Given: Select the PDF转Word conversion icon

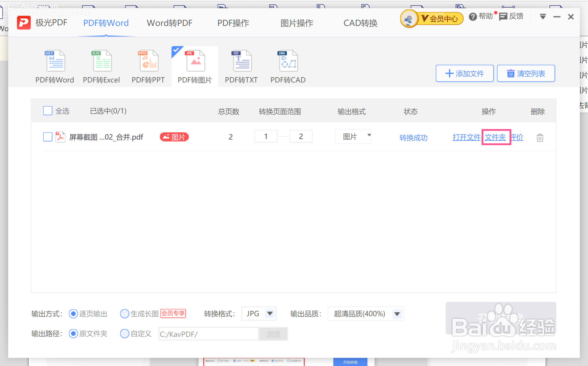Looking at the screenshot, I should 55,61.
